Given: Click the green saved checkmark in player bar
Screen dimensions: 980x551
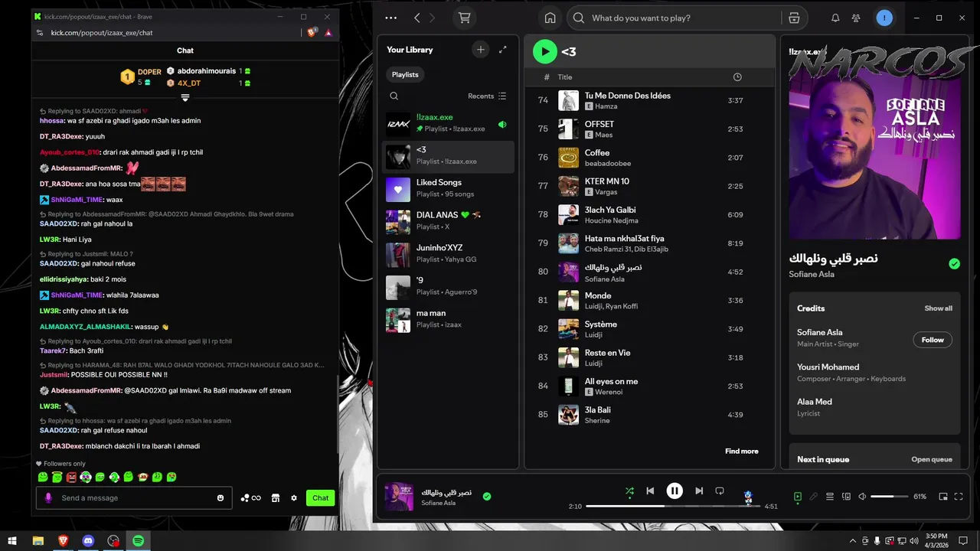Looking at the screenshot, I should (487, 497).
